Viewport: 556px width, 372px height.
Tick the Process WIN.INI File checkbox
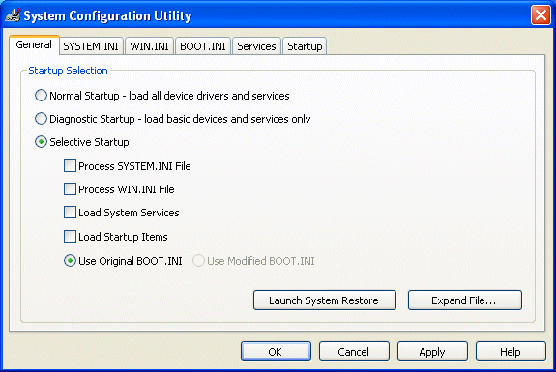70,189
